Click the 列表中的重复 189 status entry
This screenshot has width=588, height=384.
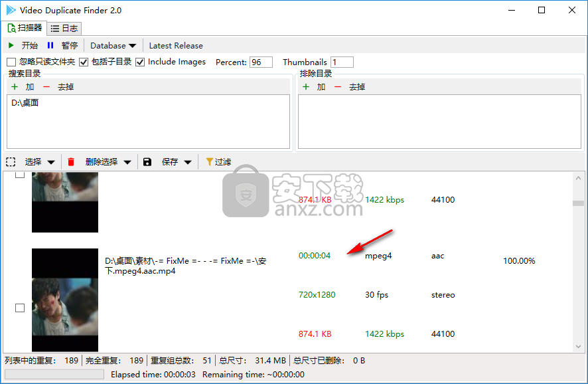[x=41, y=360]
